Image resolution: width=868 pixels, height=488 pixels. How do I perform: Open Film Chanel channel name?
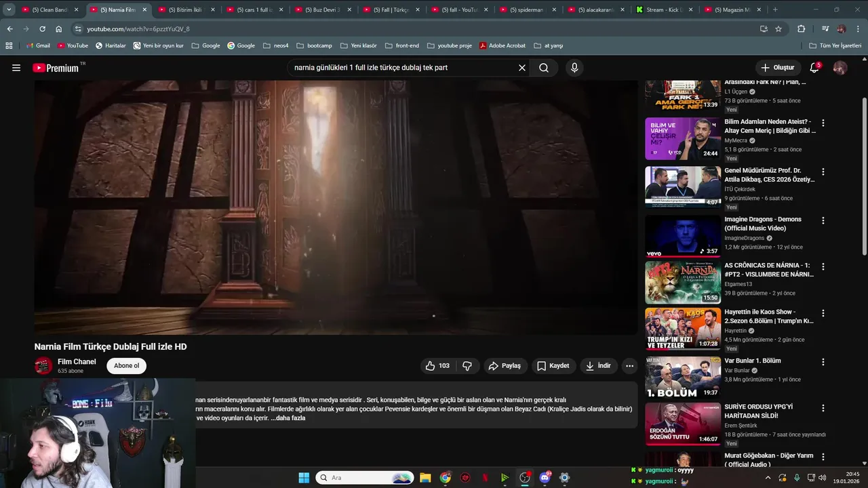[x=77, y=362]
